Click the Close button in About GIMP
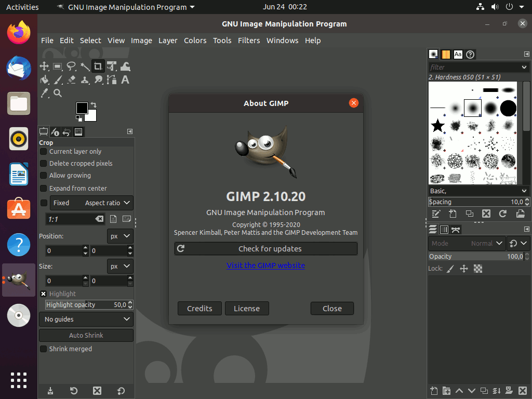The image size is (532, 399). (332, 309)
